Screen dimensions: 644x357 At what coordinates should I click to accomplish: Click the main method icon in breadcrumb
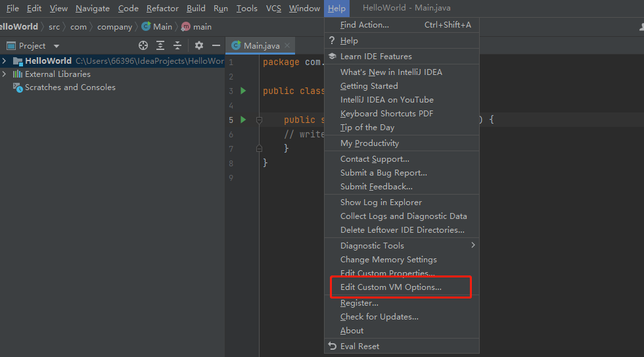point(185,26)
